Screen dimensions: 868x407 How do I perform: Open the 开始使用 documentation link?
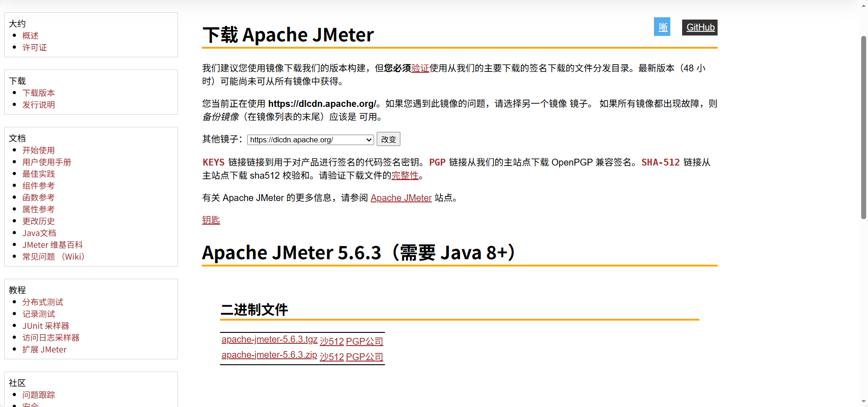[x=39, y=150]
